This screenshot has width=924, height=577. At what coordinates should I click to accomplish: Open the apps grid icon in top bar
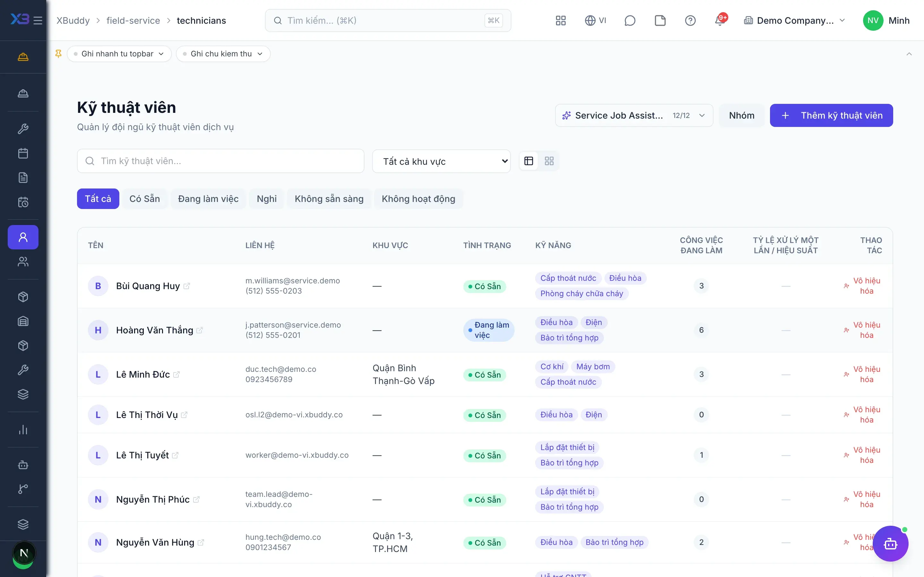coord(560,20)
